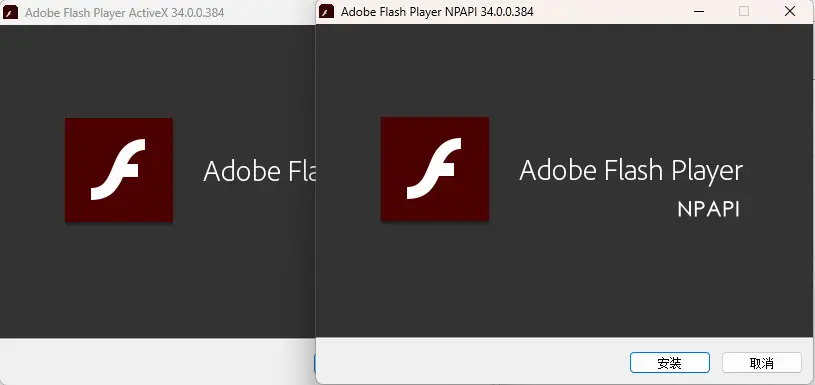Click the Flash icon in ActiveX title bar
This screenshot has height=385, width=815.
(10, 12)
